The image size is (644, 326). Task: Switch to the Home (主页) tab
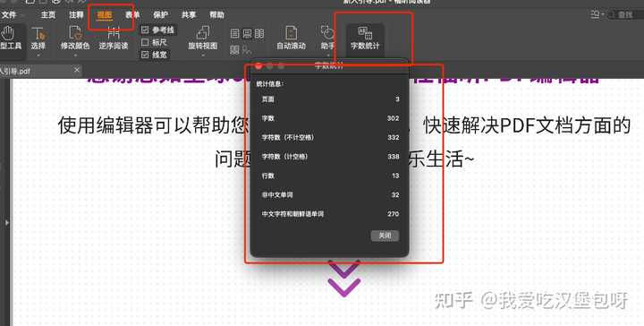point(48,15)
